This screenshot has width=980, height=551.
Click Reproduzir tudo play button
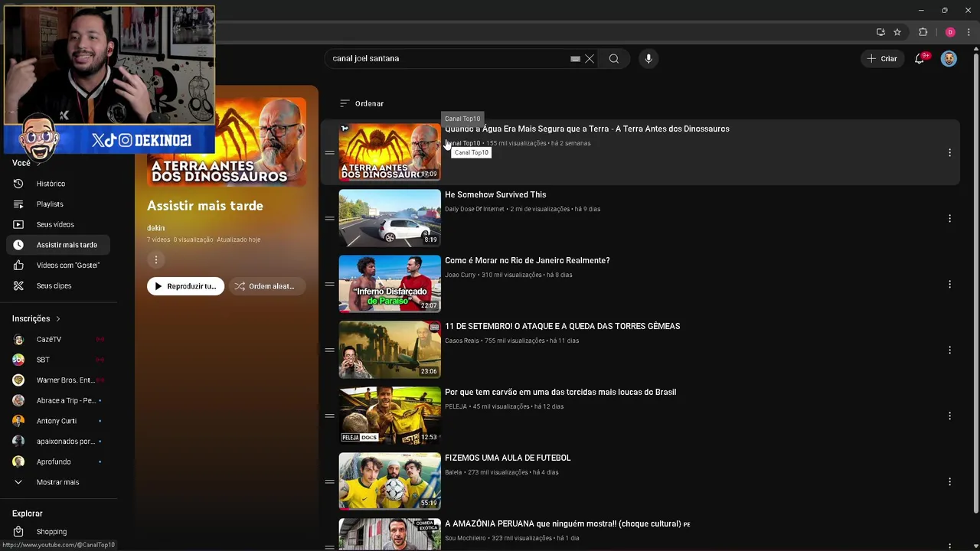click(x=185, y=286)
